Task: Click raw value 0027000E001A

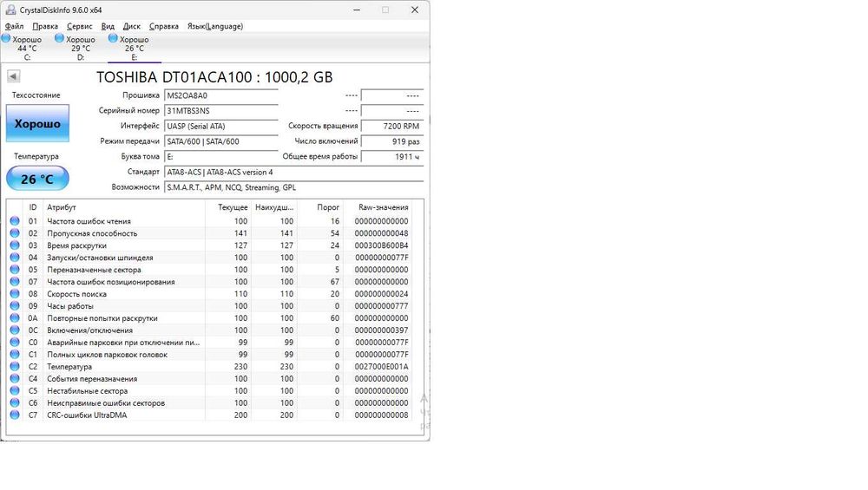Action: point(381,367)
